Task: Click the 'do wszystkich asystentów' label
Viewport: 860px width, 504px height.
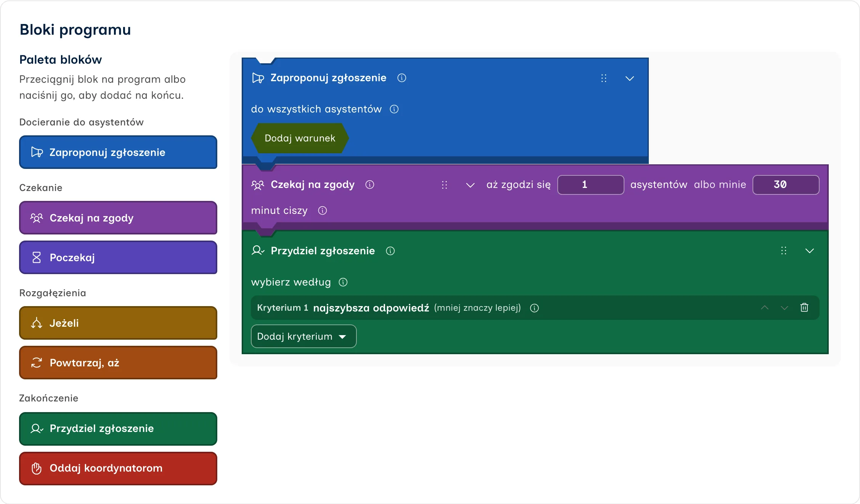Action: tap(316, 109)
